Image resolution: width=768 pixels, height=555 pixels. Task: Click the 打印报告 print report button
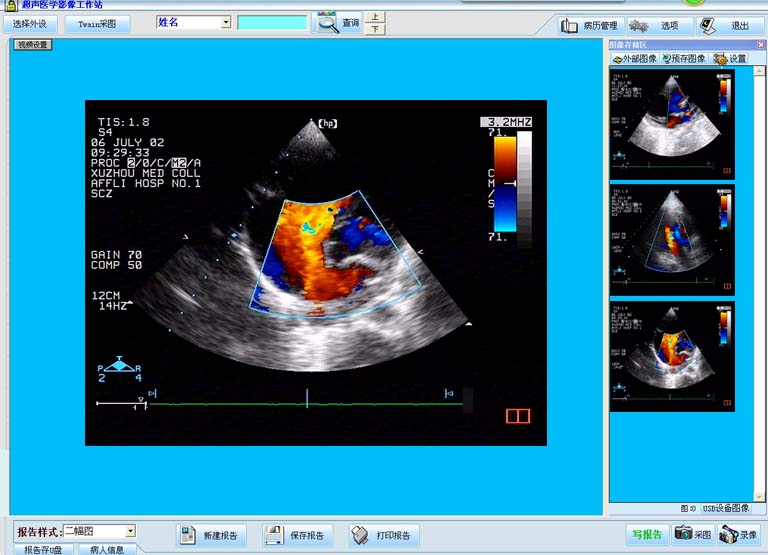tap(384, 535)
